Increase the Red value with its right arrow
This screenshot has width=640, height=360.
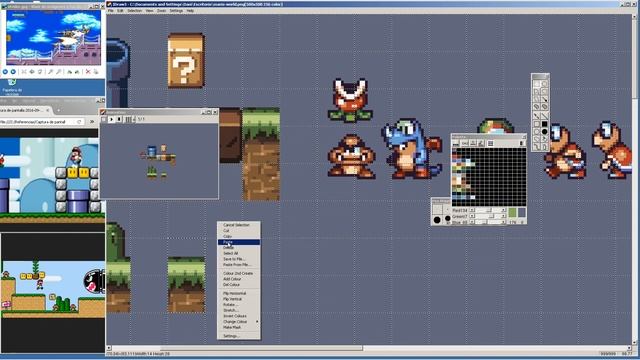(x=504, y=210)
